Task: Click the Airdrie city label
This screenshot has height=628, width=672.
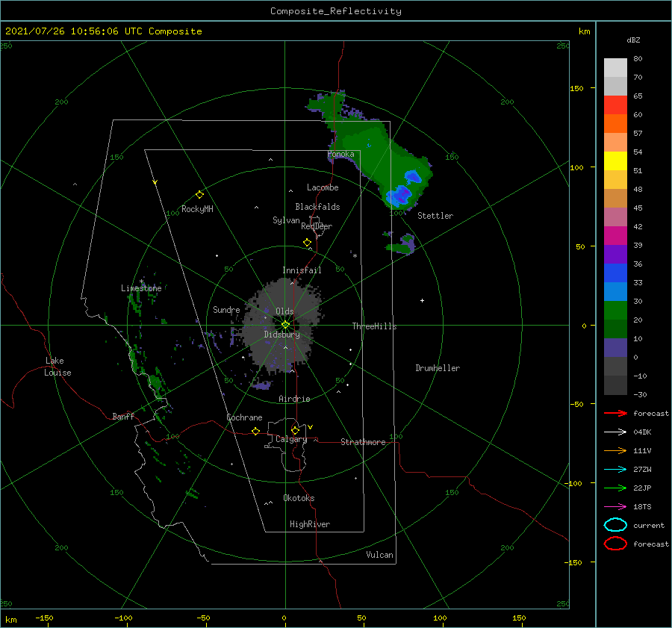Action: pos(294,399)
